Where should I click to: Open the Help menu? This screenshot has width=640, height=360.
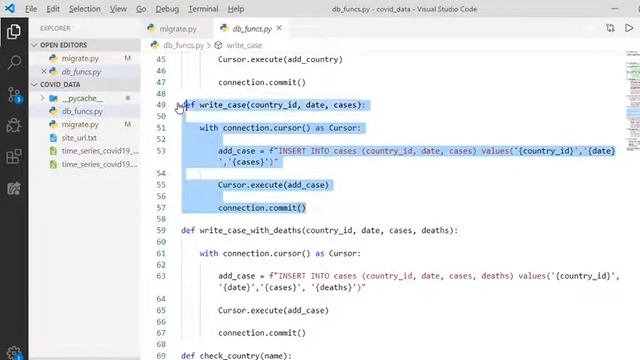click(236, 9)
